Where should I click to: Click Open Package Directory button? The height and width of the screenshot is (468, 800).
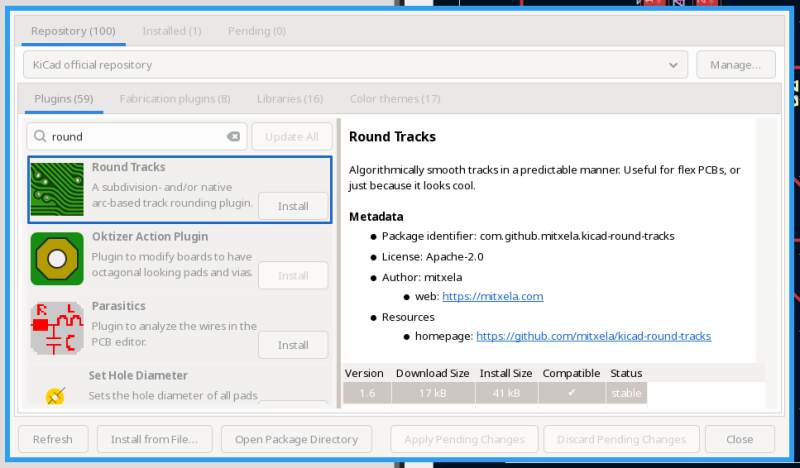tap(296, 439)
